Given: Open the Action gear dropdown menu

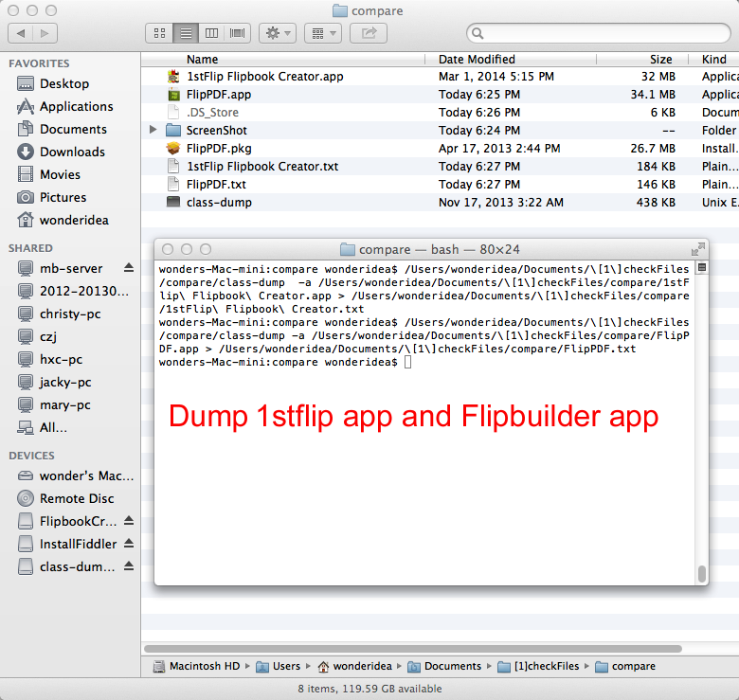Looking at the screenshot, I should click(x=278, y=33).
